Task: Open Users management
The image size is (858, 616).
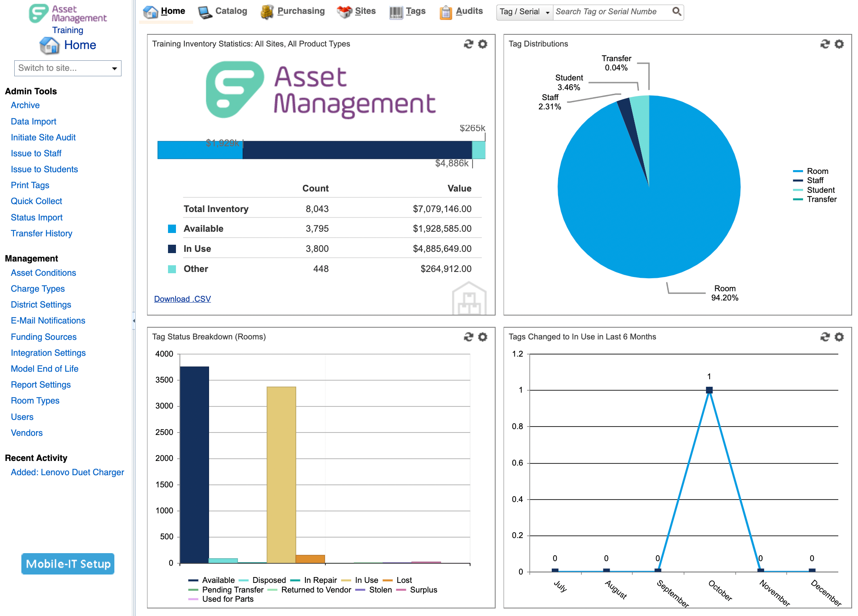Action: tap(22, 417)
